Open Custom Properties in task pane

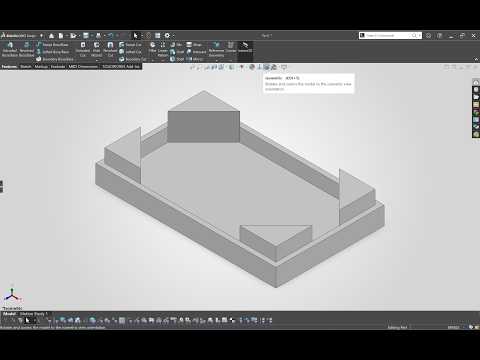(x=476, y=120)
